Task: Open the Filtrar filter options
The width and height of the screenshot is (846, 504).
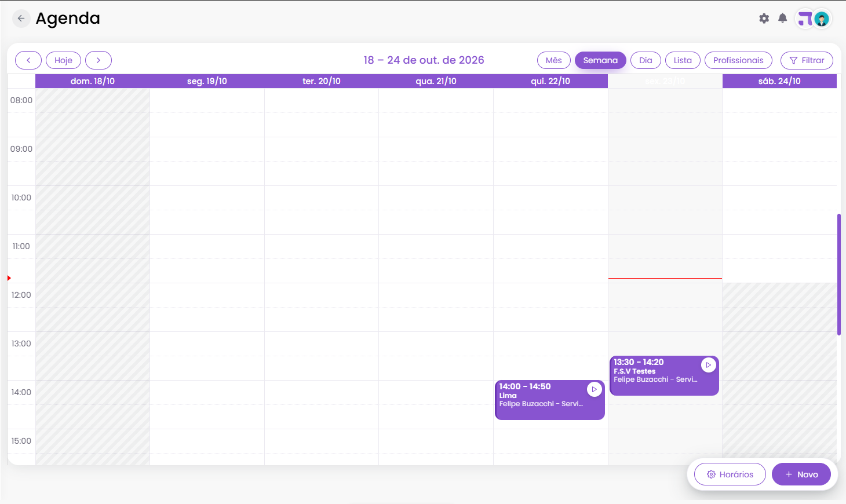Action: point(807,60)
